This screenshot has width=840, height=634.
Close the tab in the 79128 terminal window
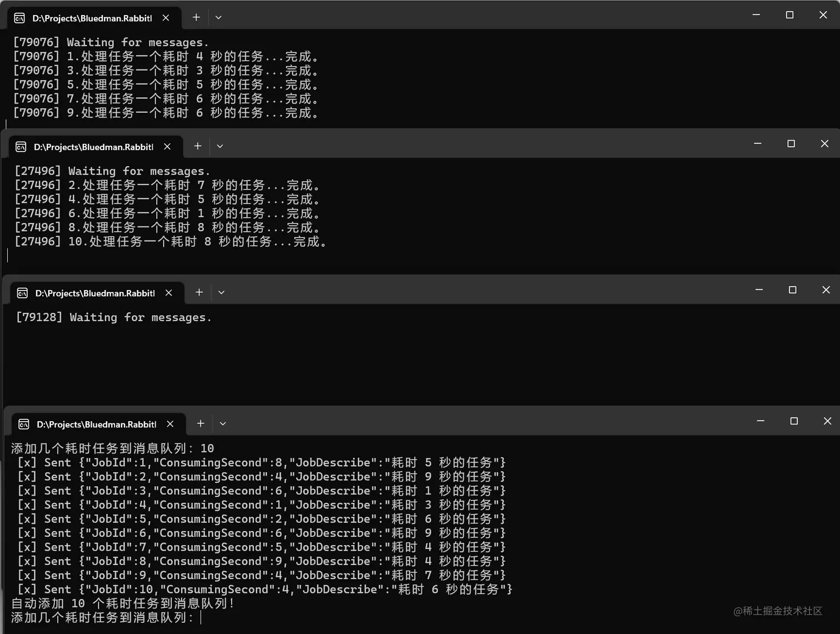[x=169, y=293]
